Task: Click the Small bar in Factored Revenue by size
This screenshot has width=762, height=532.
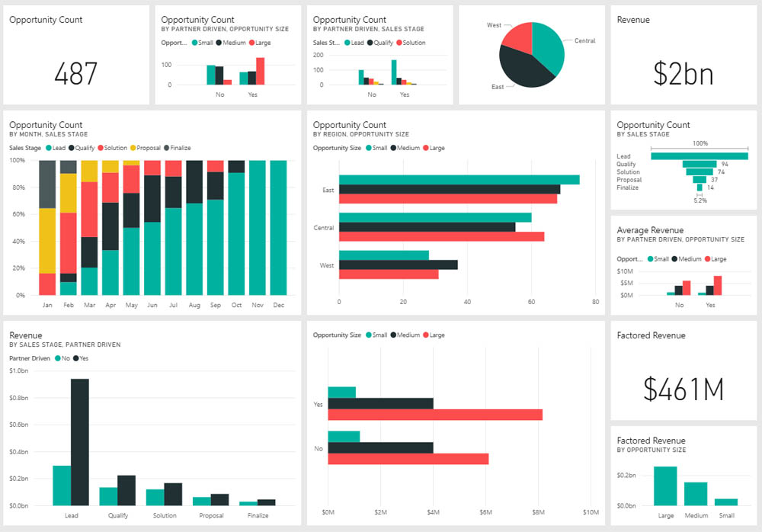Action: pos(726,502)
